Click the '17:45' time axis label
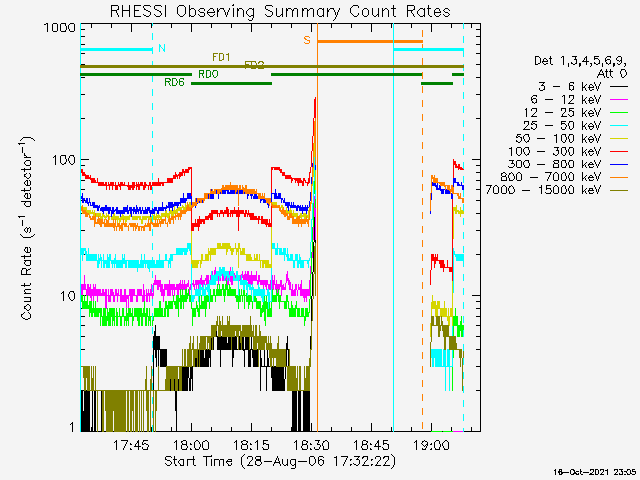The width and height of the screenshot is (640, 480). 131,445
